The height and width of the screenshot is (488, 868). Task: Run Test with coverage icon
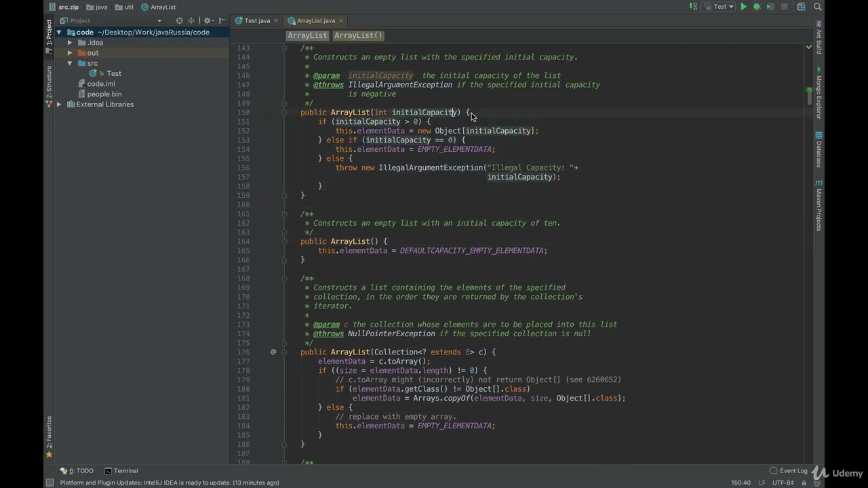[x=770, y=7]
